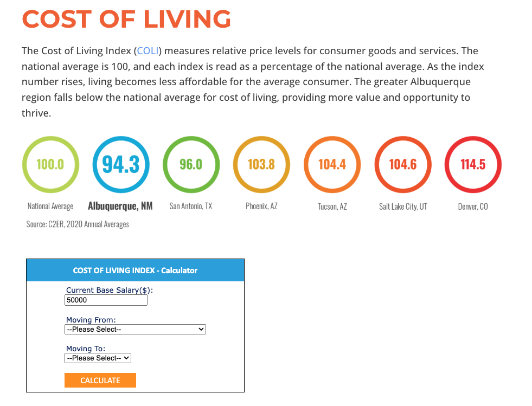Image resolution: width=532 pixels, height=406 pixels.
Task: Open the Moving From dropdown
Action: (x=135, y=330)
